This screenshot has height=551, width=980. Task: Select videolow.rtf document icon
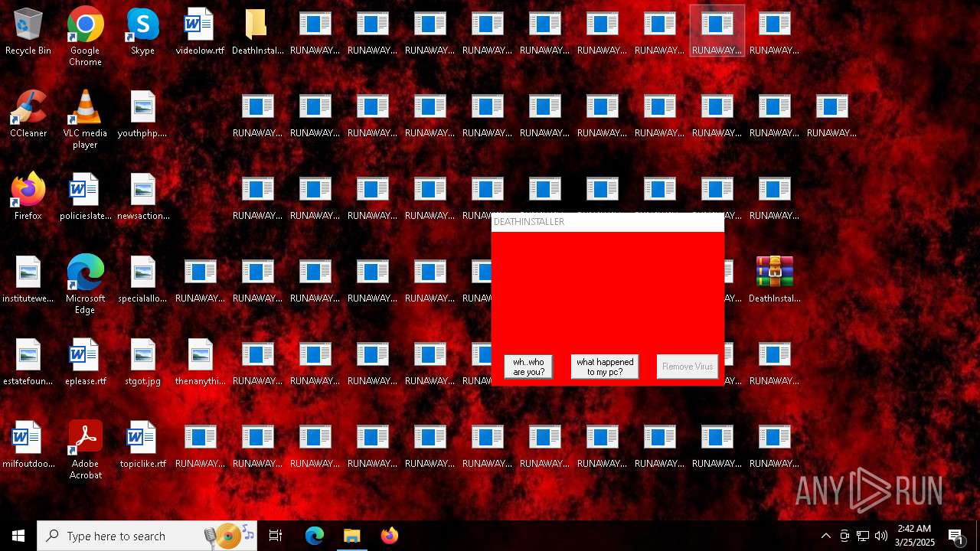200,32
